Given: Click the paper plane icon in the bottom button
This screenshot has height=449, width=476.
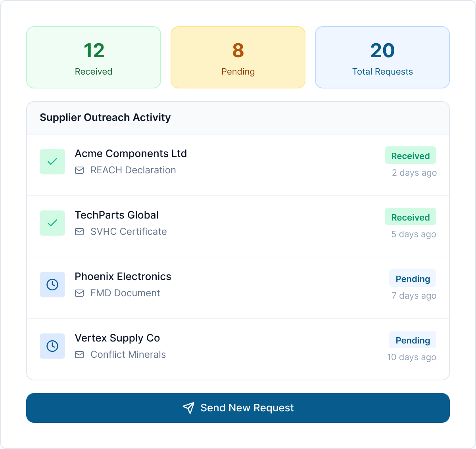Looking at the screenshot, I should click(188, 408).
